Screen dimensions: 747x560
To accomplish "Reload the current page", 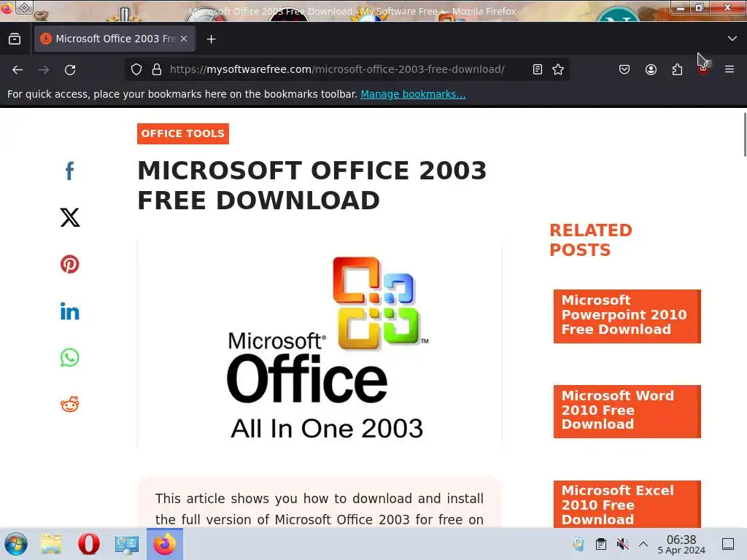I will coord(70,69).
